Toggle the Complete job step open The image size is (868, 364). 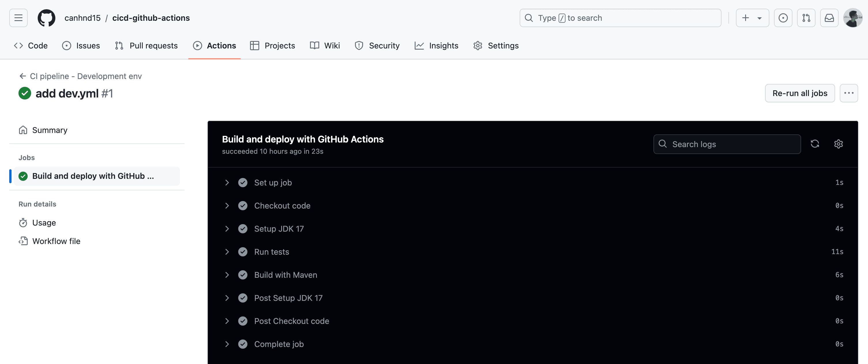[x=226, y=345]
